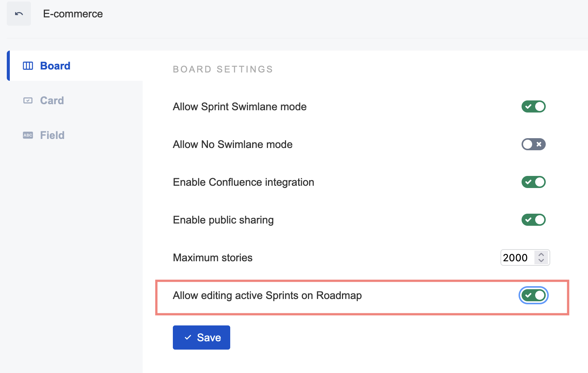Disable Allow Sprint Swimlane mode toggle
The image size is (588, 373).
pyautogui.click(x=533, y=106)
